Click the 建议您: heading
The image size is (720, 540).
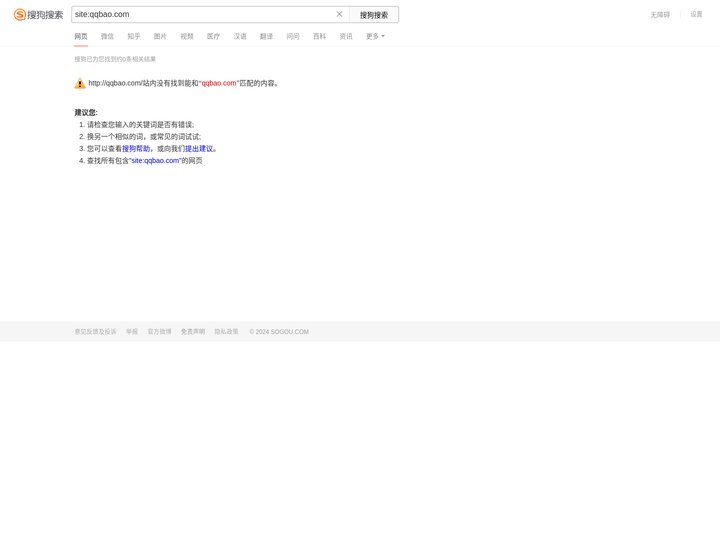click(86, 112)
